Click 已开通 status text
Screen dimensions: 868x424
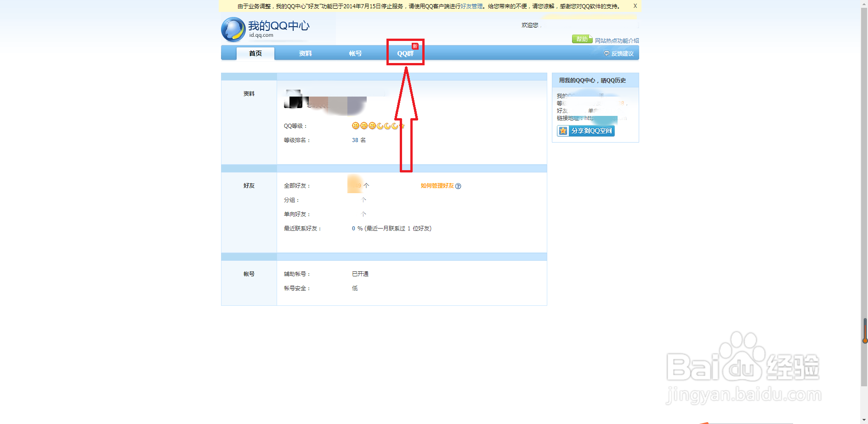point(360,274)
